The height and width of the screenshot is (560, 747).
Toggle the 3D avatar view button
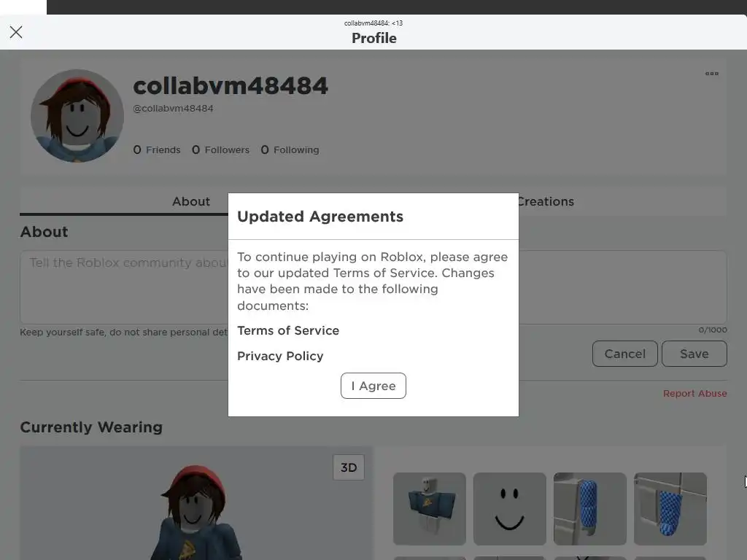(x=348, y=467)
